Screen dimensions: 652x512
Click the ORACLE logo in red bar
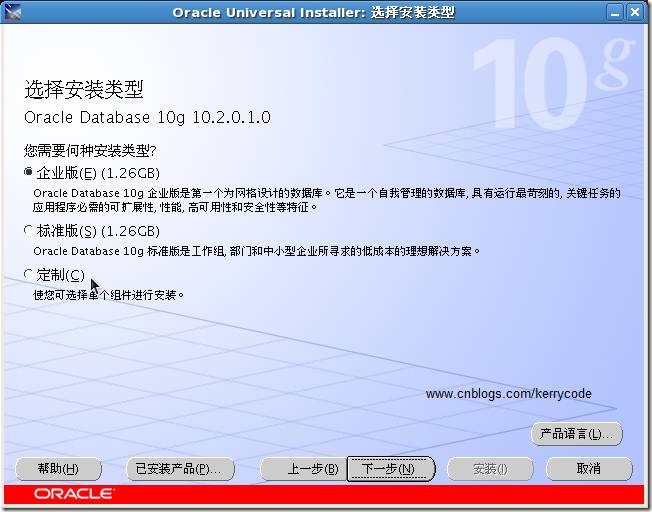pos(74,494)
